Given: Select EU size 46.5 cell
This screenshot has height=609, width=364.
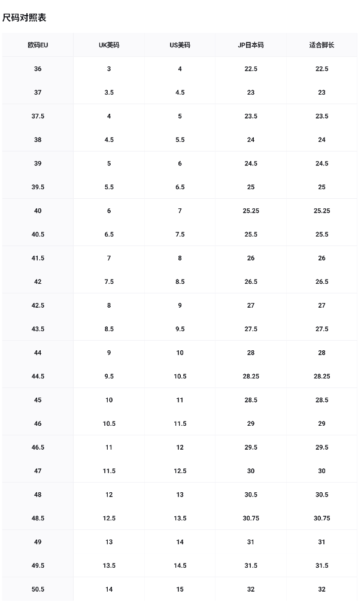Looking at the screenshot, I should (38, 447).
